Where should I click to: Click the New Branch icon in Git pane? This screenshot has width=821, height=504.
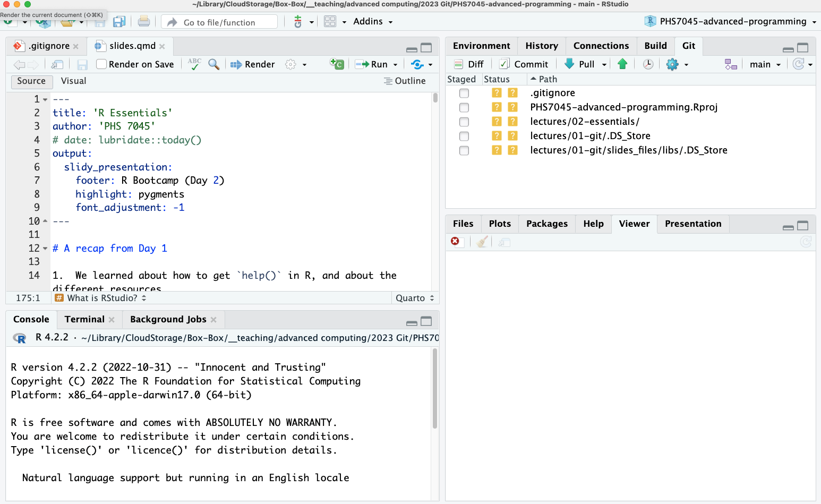pyautogui.click(x=731, y=64)
